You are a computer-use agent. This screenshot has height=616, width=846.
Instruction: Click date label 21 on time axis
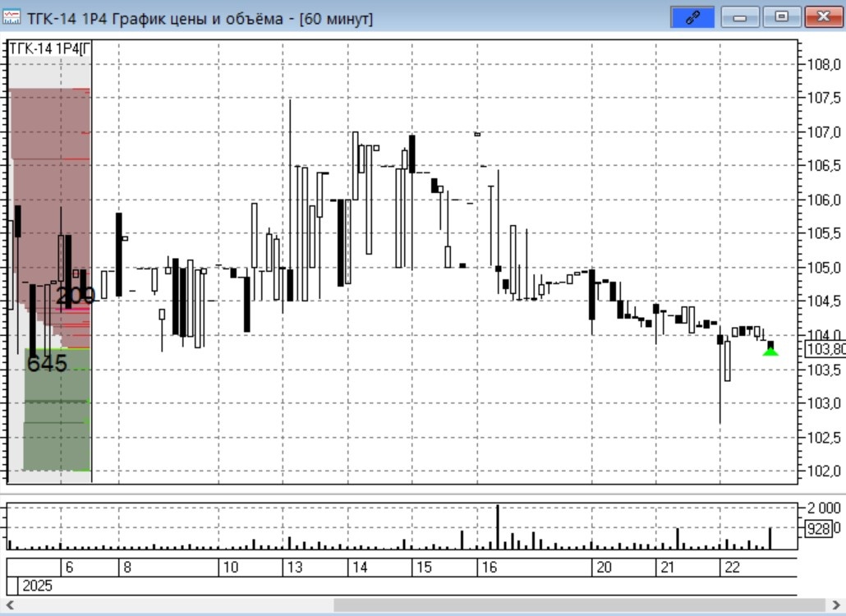coord(668,568)
